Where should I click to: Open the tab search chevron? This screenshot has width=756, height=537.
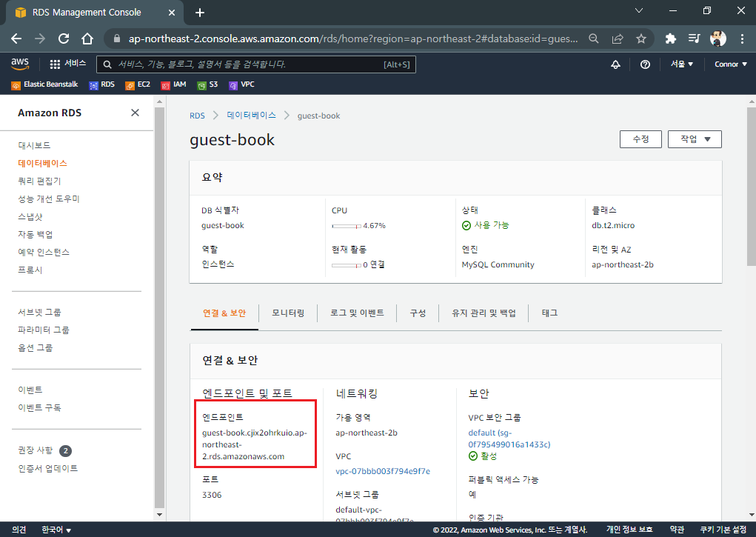tap(639, 10)
